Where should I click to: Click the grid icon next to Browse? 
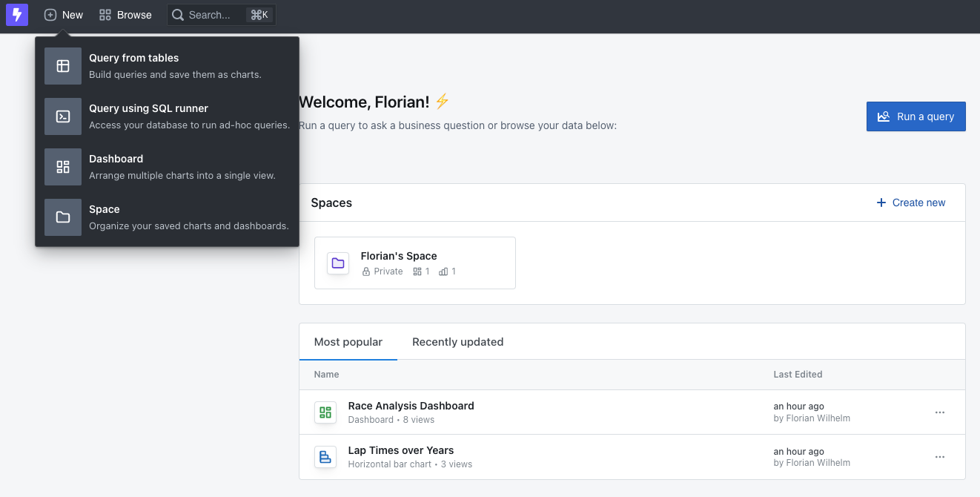[105, 14]
